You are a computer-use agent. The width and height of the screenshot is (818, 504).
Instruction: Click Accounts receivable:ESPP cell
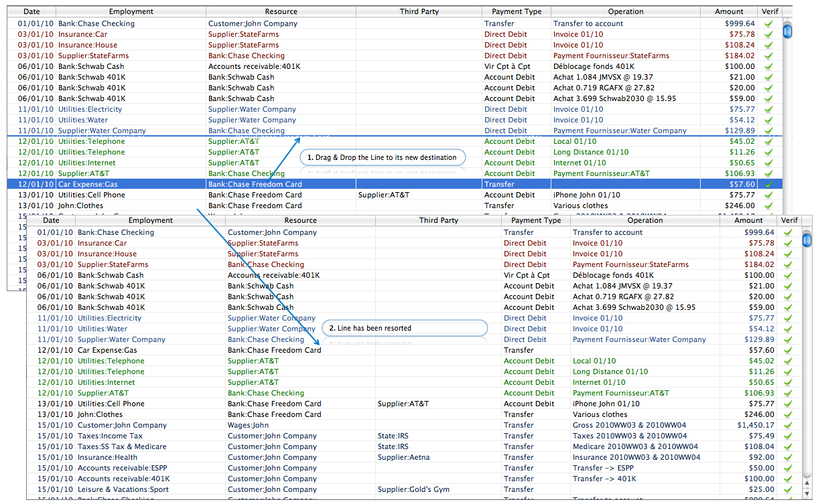tap(122, 468)
